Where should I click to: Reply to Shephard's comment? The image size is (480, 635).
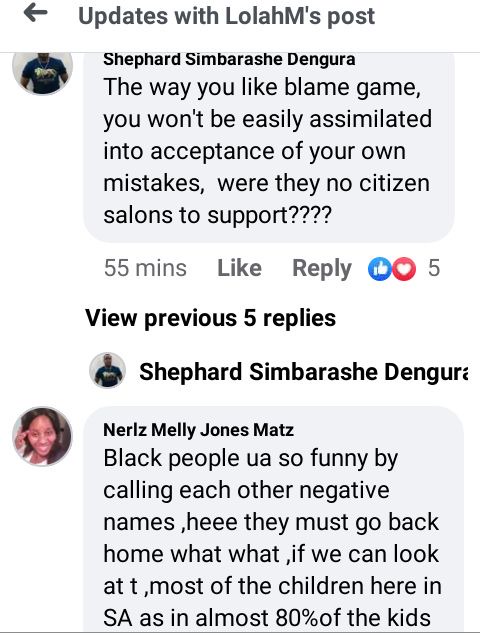pyautogui.click(x=322, y=268)
